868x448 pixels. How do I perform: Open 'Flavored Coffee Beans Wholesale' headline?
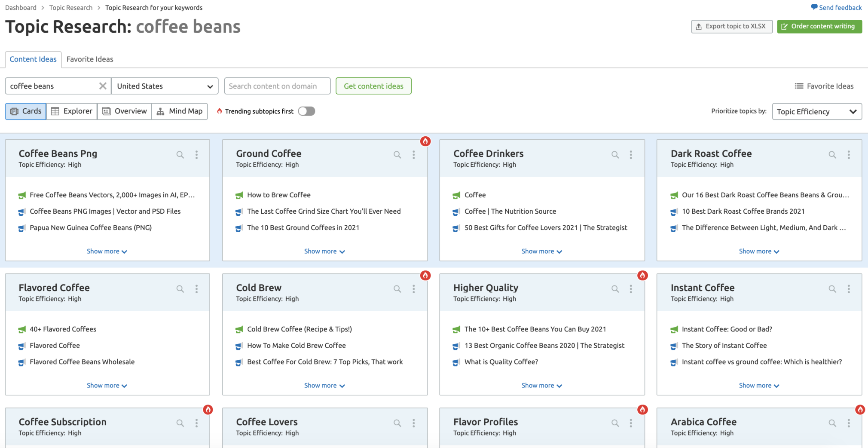point(82,362)
